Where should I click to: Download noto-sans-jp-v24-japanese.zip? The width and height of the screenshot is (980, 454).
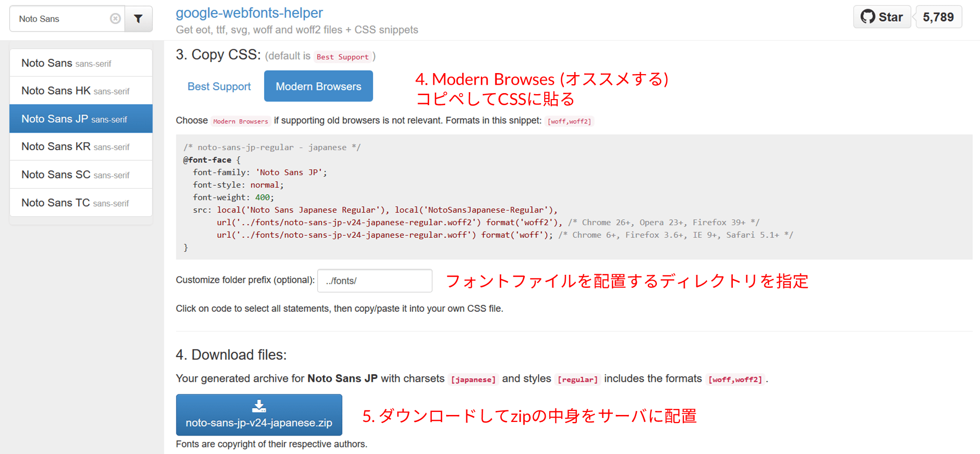pos(259,415)
